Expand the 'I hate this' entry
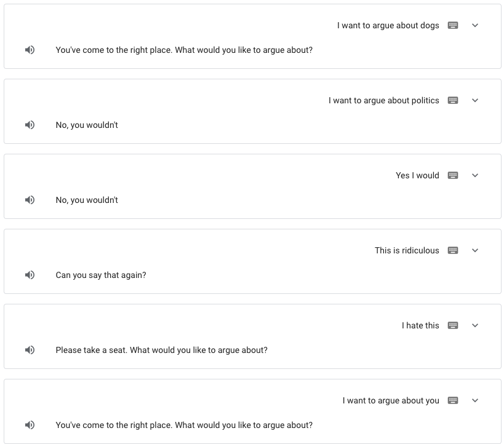Screen dimensions: 504x444 tap(475, 325)
